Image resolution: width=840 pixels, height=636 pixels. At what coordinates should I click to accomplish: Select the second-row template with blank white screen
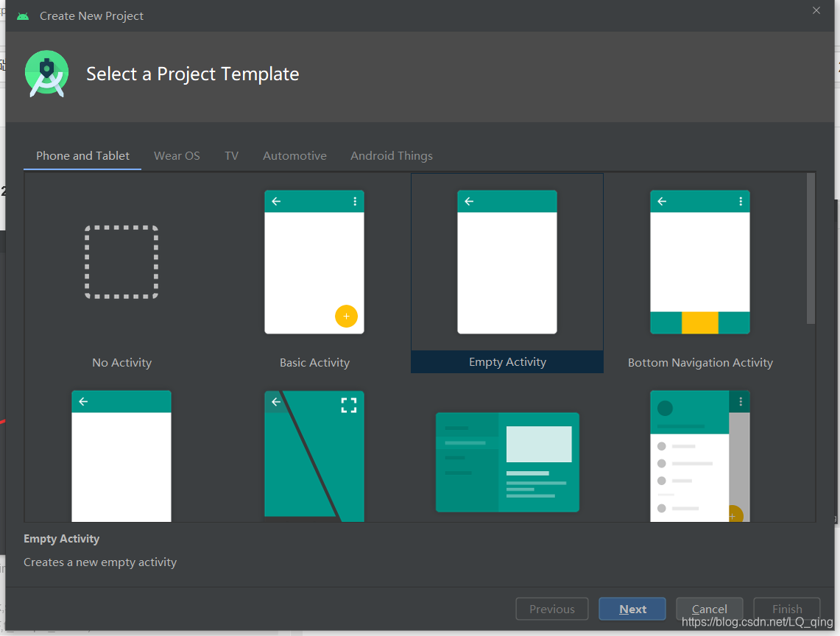point(121,456)
